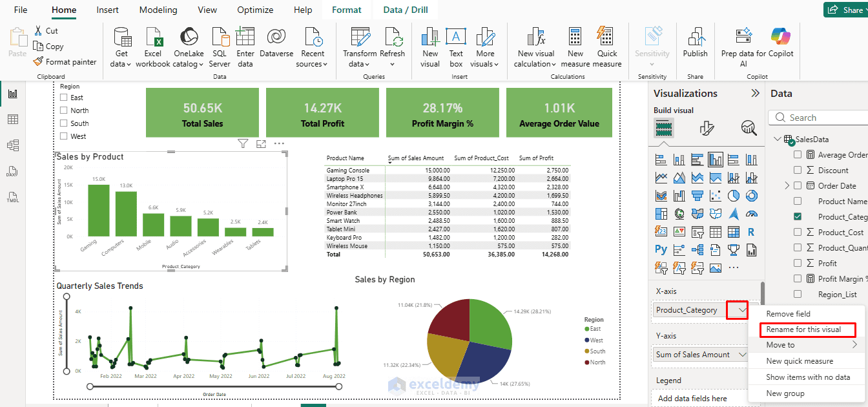Select the Python visual icon
Screen dimensions: 868x407
(661, 249)
